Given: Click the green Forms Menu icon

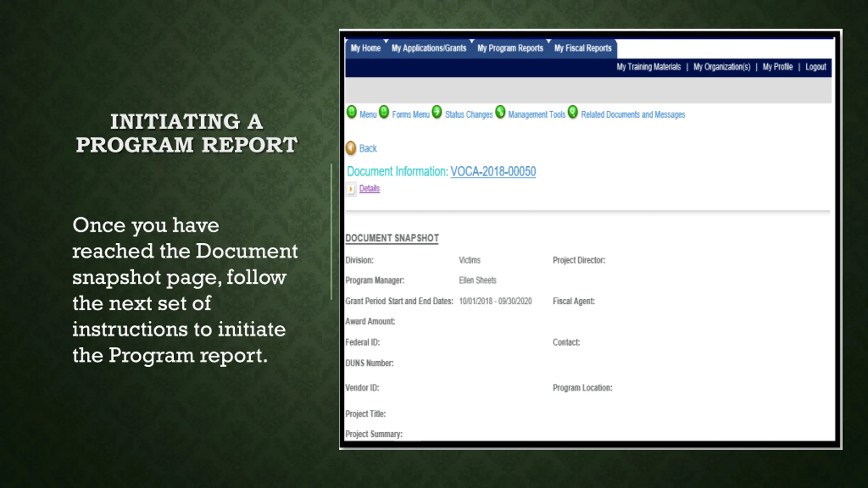Looking at the screenshot, I should coord(384,112).
